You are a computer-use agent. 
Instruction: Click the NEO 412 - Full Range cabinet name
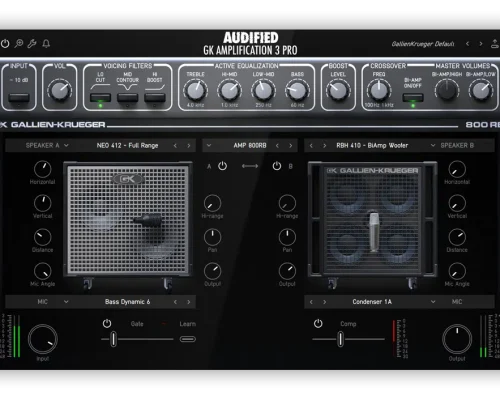click(127, 146)
